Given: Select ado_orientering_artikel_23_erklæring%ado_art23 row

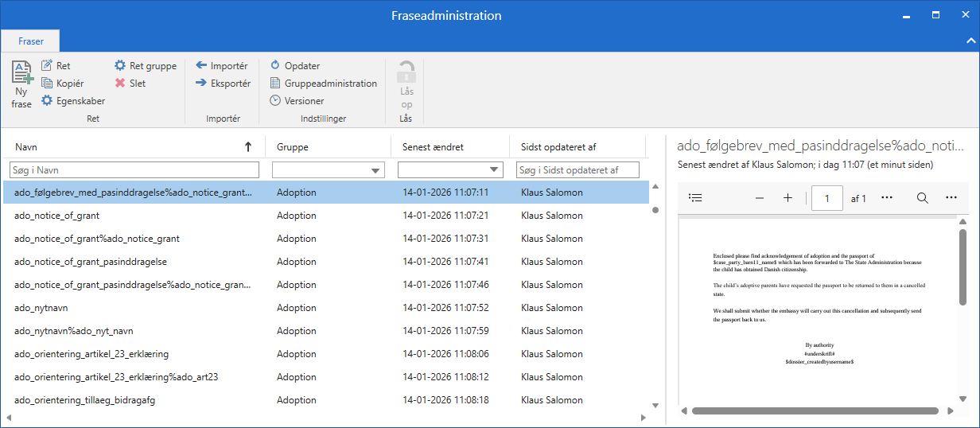Looking at the screenshot, I should (x=326, y=377).
